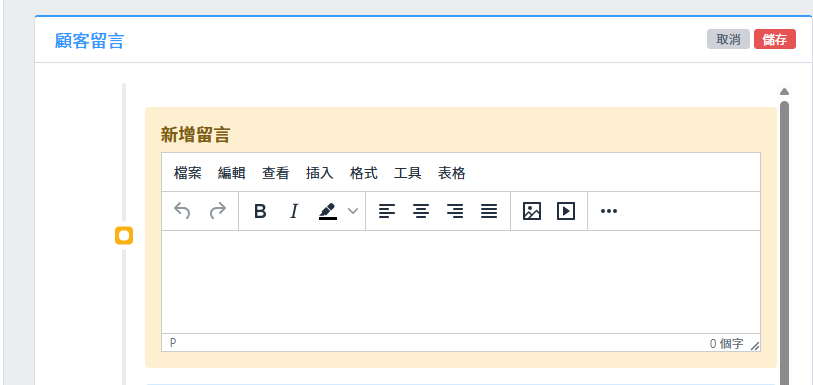Open the 檔案 menu
Viewport: 813px width, 385px height.
[188, 173]
